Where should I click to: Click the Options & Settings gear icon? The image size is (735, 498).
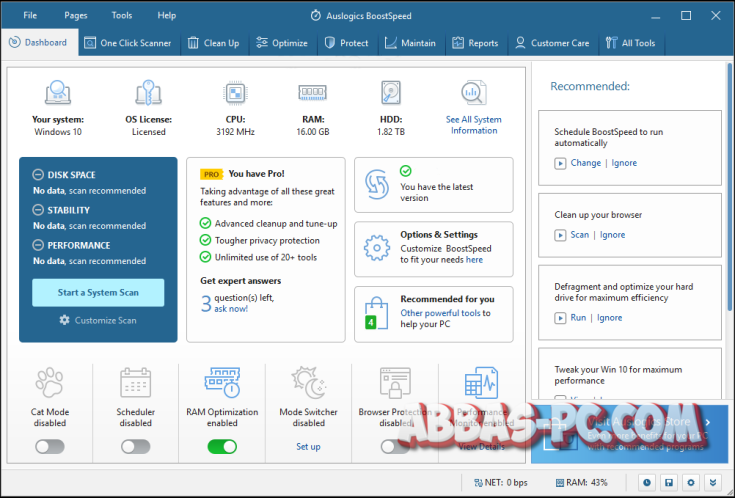tap(376, 247)
